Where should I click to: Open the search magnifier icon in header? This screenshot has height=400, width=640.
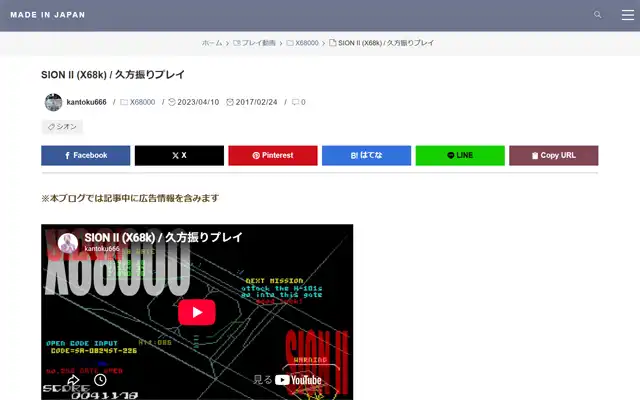[598, 15]
